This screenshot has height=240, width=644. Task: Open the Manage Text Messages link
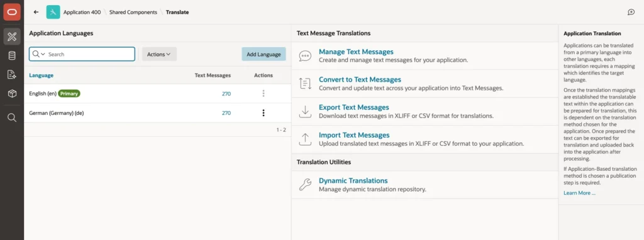click(356, 52)
